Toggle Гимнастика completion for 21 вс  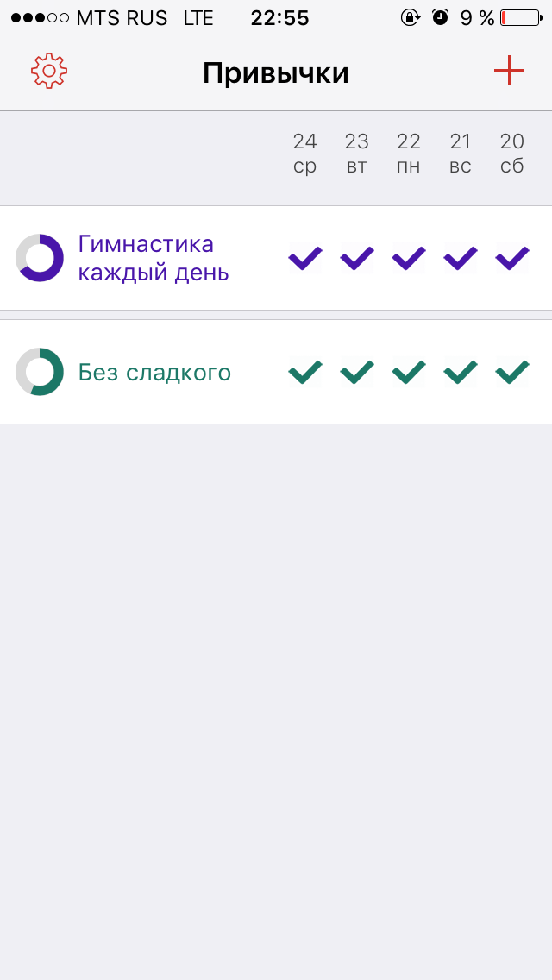(460, 256)
